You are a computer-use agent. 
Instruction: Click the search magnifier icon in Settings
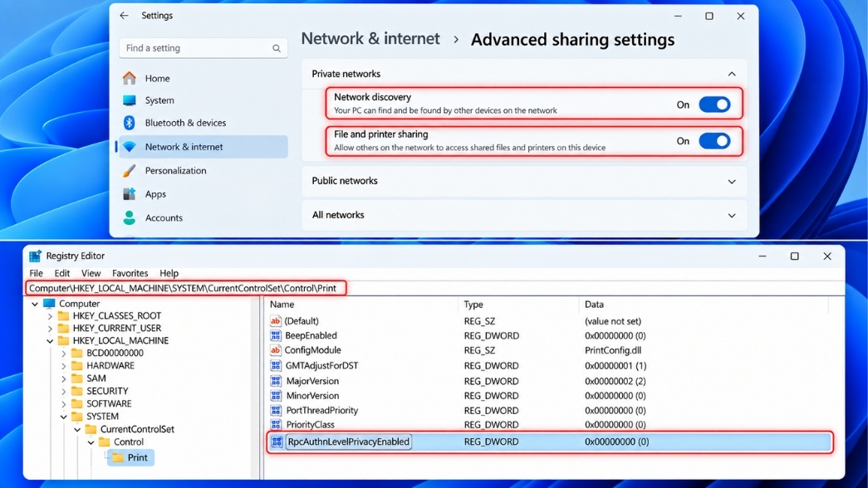pos(277,49)
